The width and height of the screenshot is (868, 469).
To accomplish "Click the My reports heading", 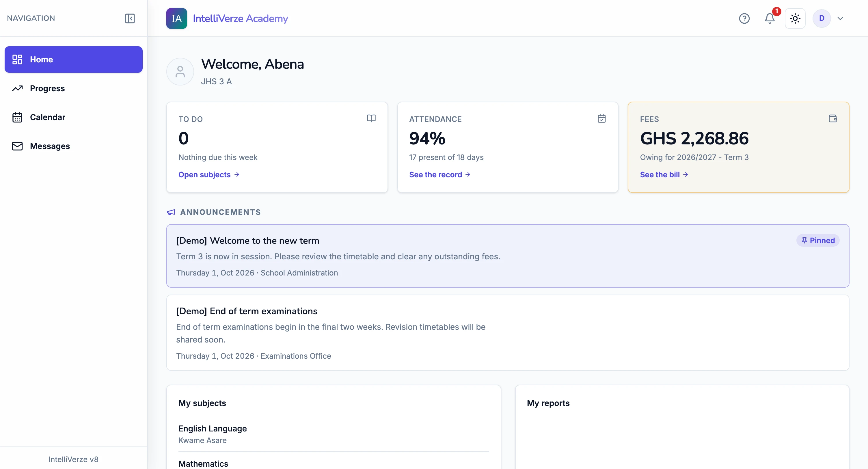I will pyautogui.click(x=548, y=403).
